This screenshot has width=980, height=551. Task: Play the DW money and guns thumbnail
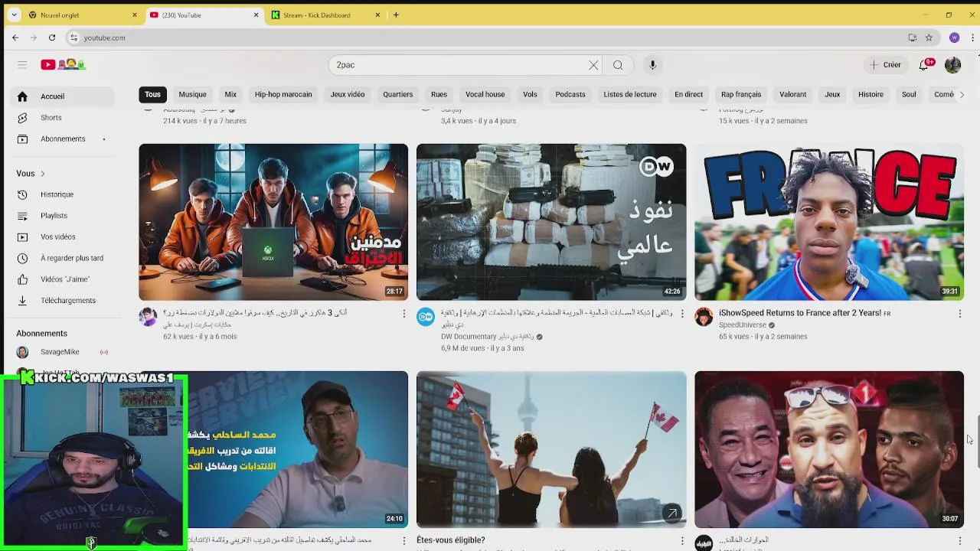551,222
